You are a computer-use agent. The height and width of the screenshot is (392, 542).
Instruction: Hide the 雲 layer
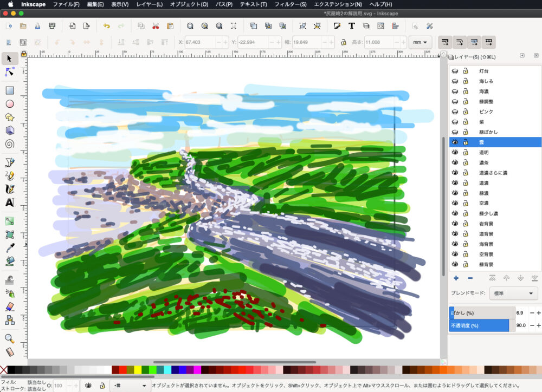[x=455, y=142]
